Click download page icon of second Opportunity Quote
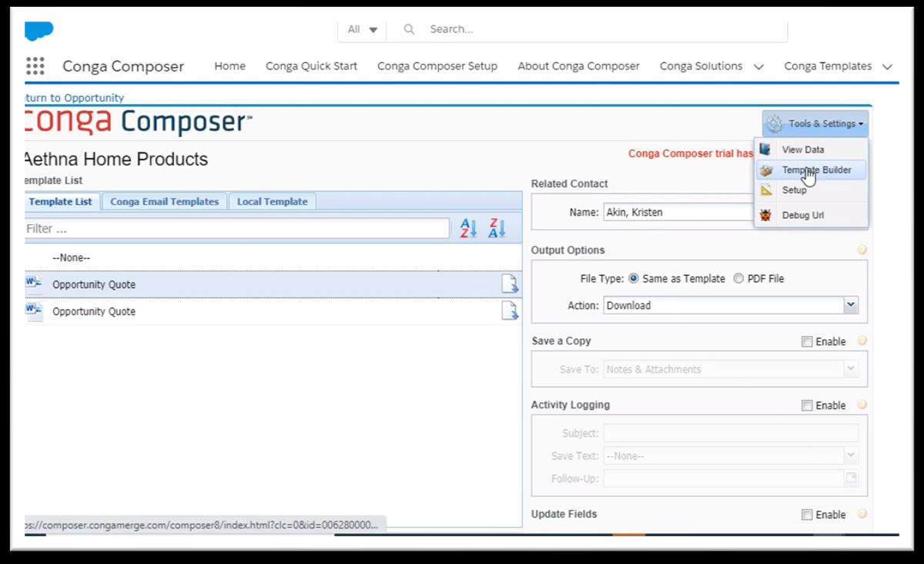Screen dimensions: 924x564 (510, 311)
